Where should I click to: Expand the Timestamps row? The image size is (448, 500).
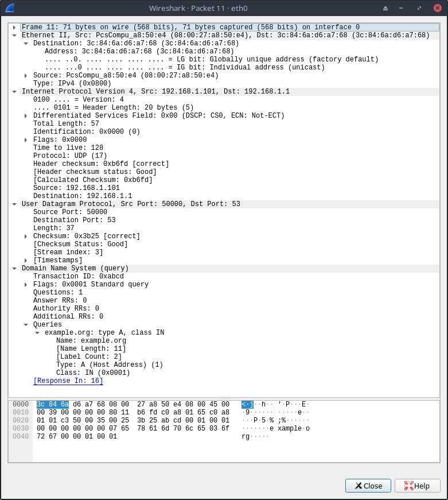[x=26, y=260]
